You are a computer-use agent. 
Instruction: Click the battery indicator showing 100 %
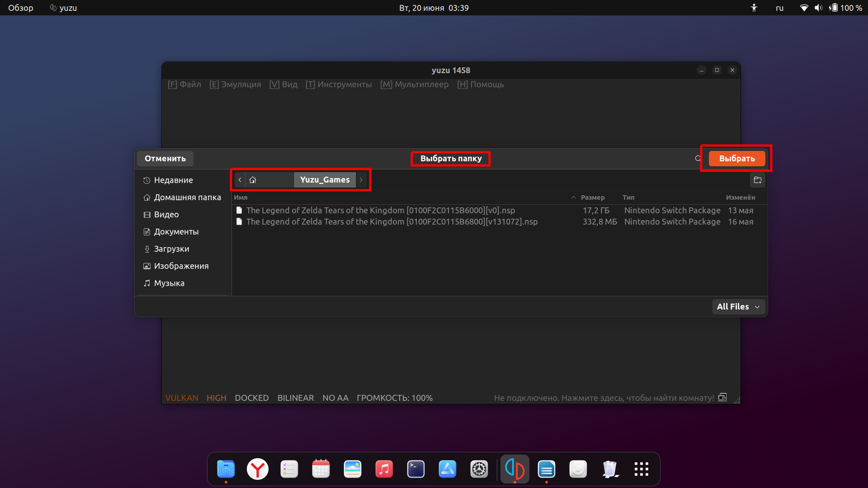845,8
